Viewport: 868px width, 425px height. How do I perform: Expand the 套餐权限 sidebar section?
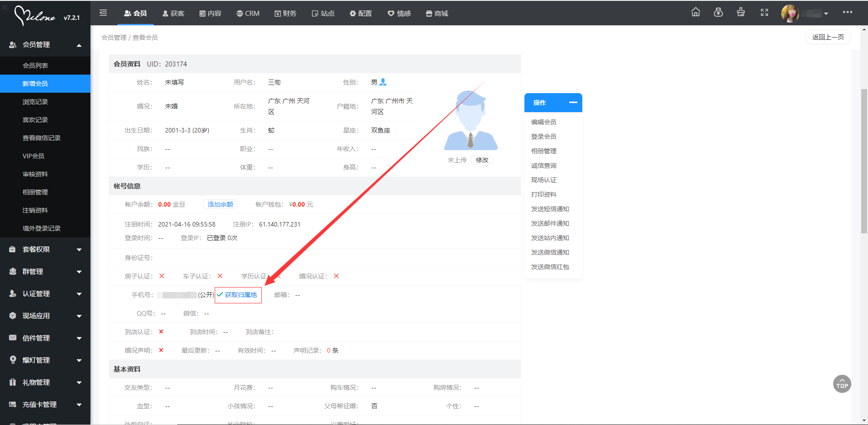point(45,249)
